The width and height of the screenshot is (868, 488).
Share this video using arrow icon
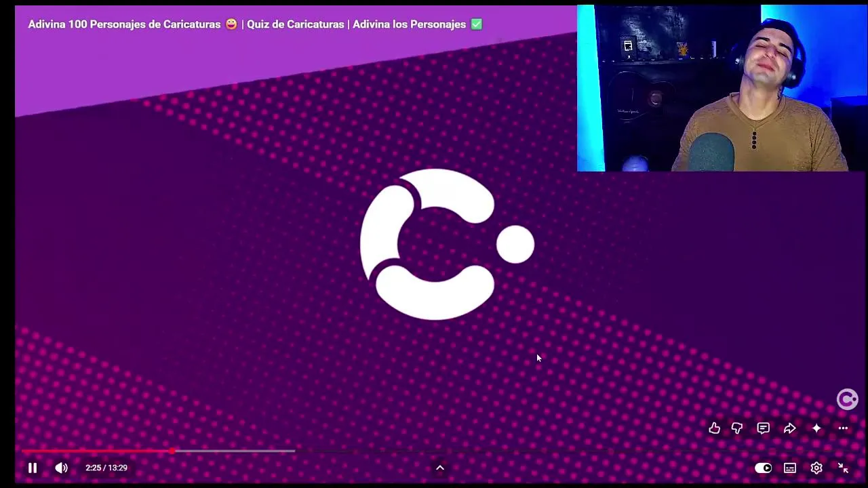pos(790,428)
